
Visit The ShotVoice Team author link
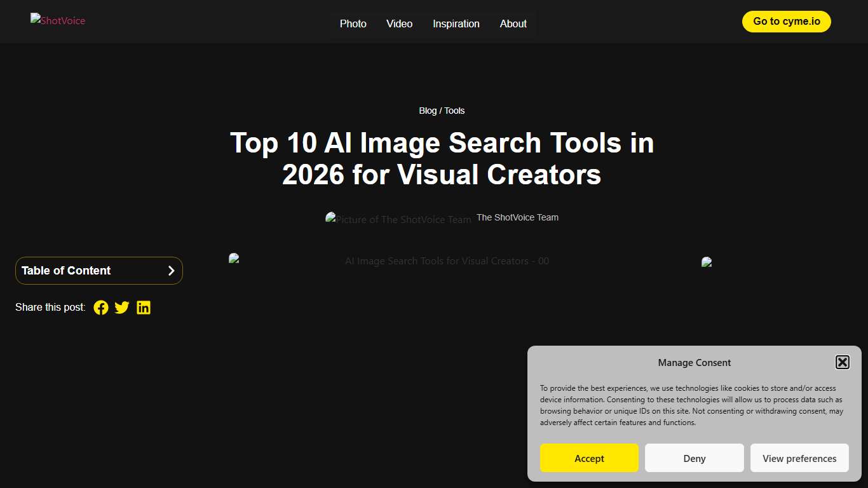tap(517, 217)
